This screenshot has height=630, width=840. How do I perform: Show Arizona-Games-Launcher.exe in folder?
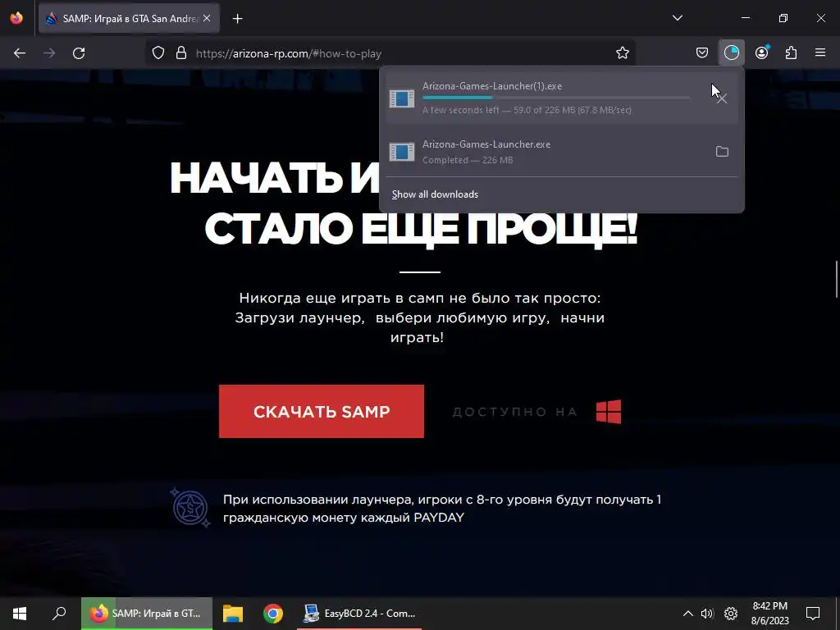[722, 152]
